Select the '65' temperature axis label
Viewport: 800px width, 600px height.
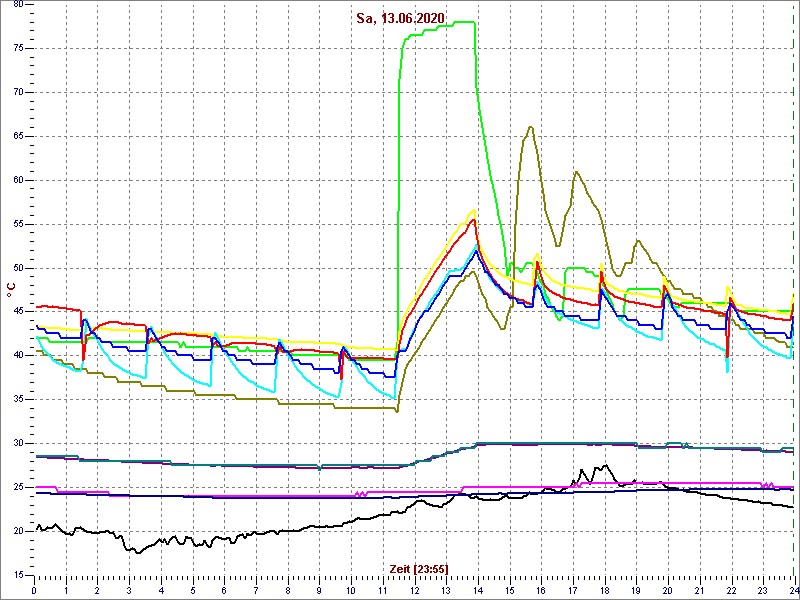[17, 136]
